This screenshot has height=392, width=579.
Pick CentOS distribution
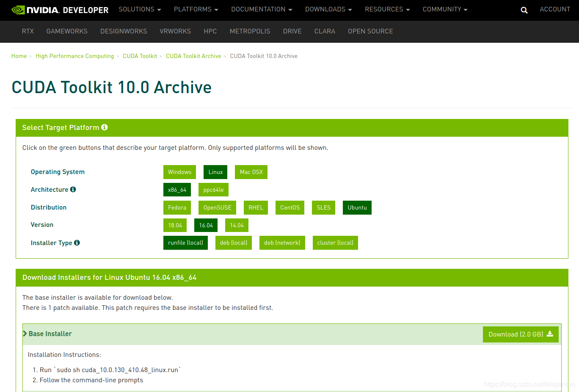[290, 207]
